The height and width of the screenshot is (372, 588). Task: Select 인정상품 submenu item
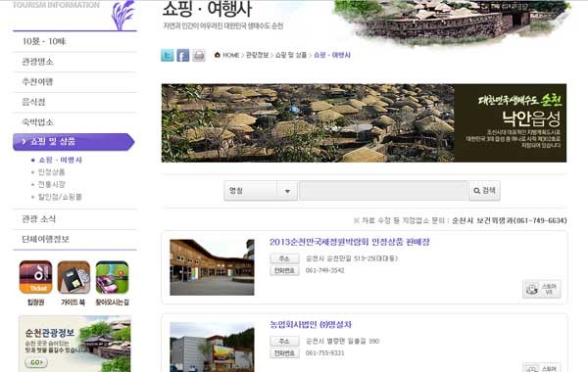pyautogui.click(x=51, y=172)
